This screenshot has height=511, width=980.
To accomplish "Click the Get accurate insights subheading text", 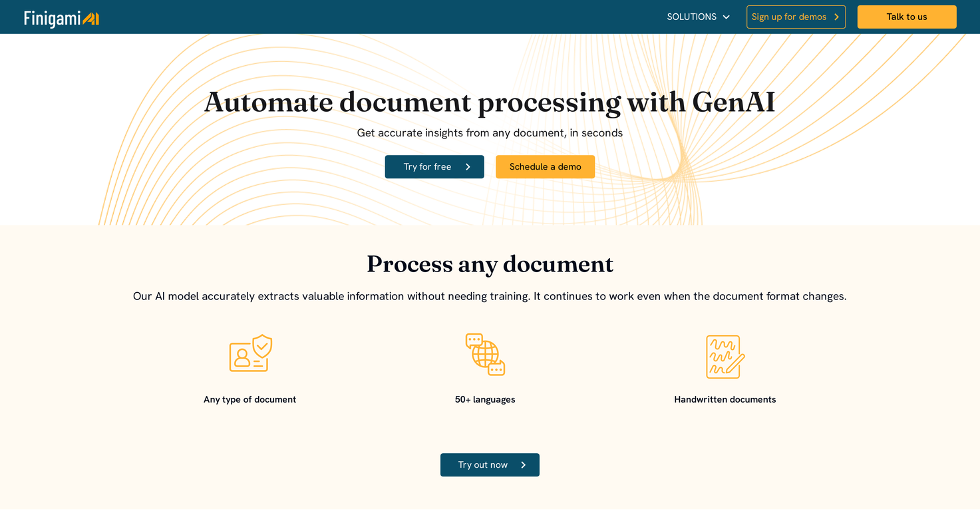I will tap(490, 133).
